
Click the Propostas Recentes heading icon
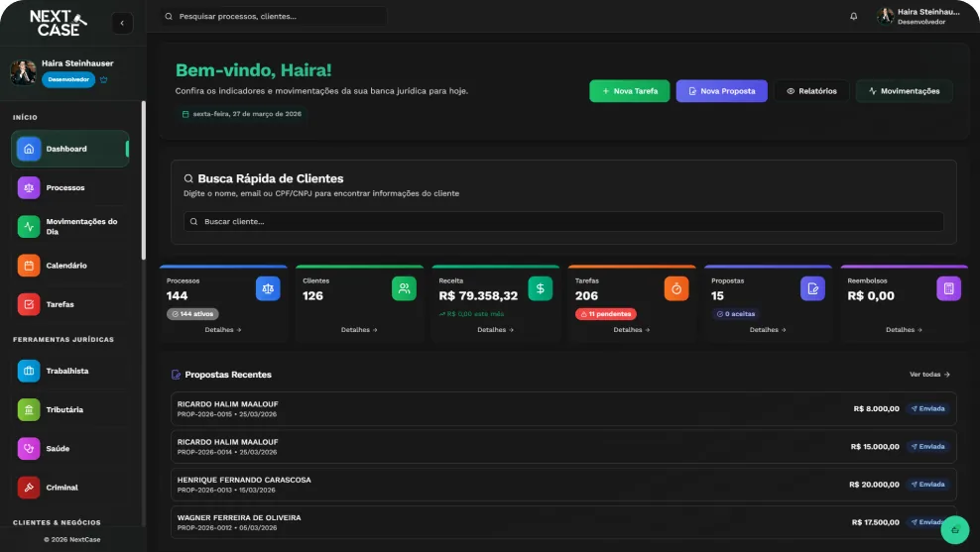[x=177, y=375]
